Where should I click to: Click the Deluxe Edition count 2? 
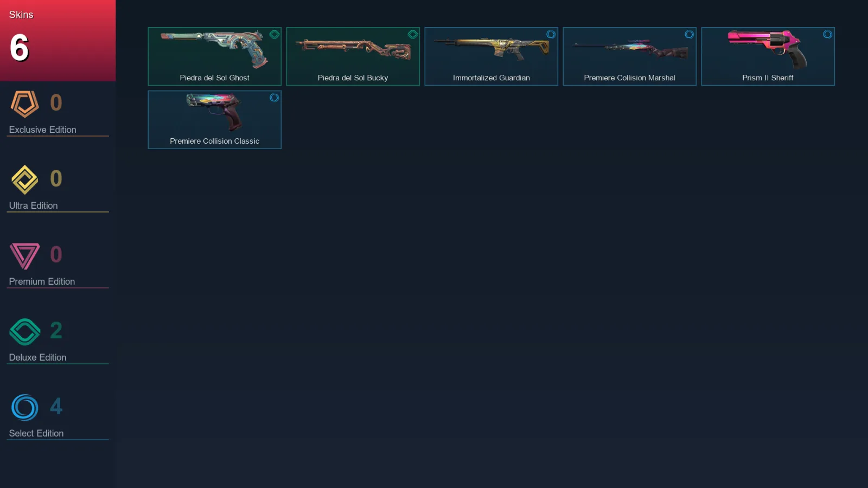pyautogui.click(x=56, y=330)
